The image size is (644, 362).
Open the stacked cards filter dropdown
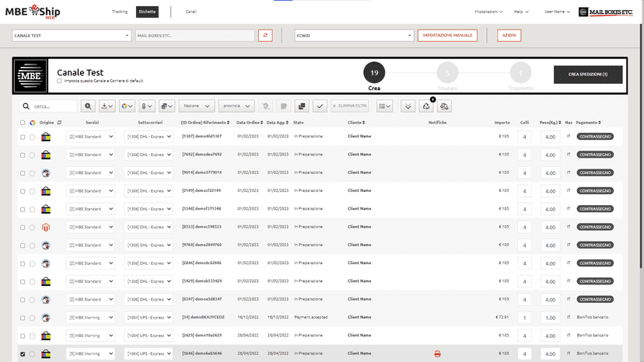(x=166, y=106)
